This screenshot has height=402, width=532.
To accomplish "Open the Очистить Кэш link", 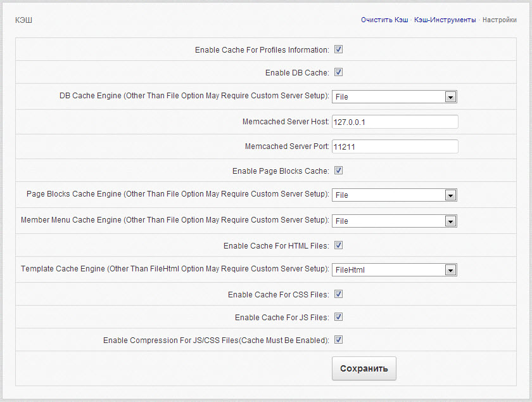I will (x=384, y=20).
